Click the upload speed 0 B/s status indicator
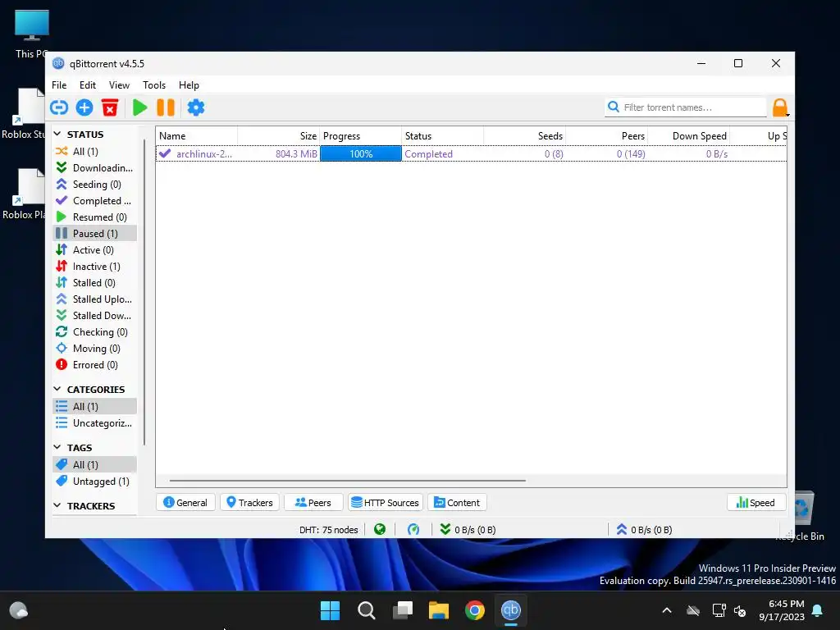Image resolution: width=840 pixels, height=630 pixels. (x=644, y=530)
